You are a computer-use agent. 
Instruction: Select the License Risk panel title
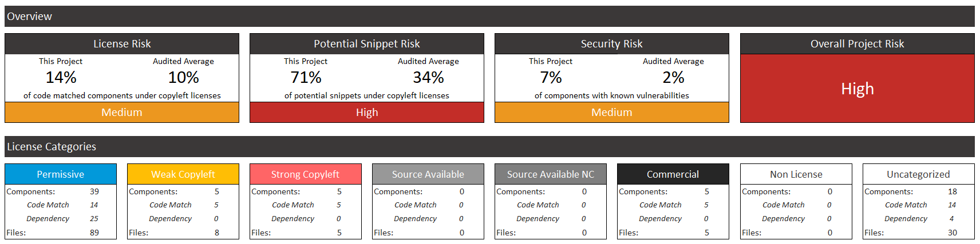[122, 44]
